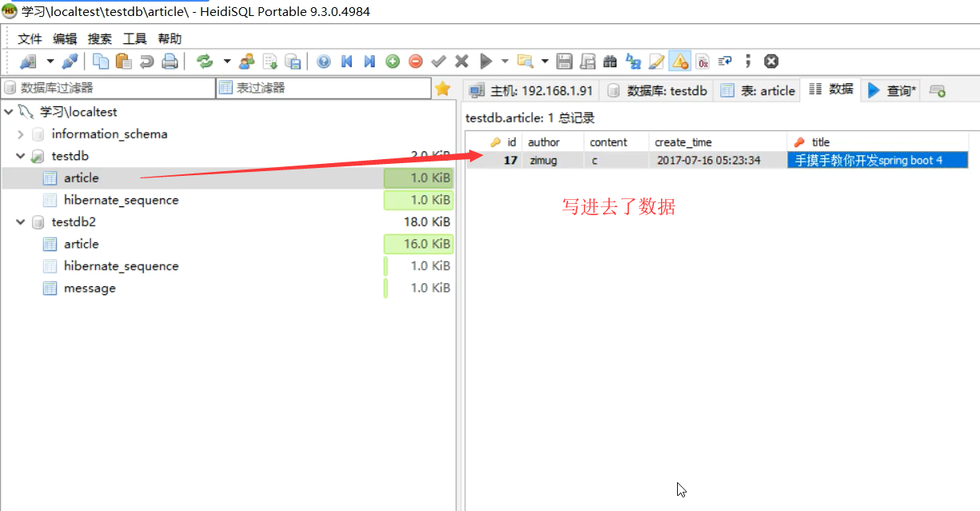This screenshot has width=980, height=511.
Task: Click the database with floppy disk icon
Action: coord(293,62)
